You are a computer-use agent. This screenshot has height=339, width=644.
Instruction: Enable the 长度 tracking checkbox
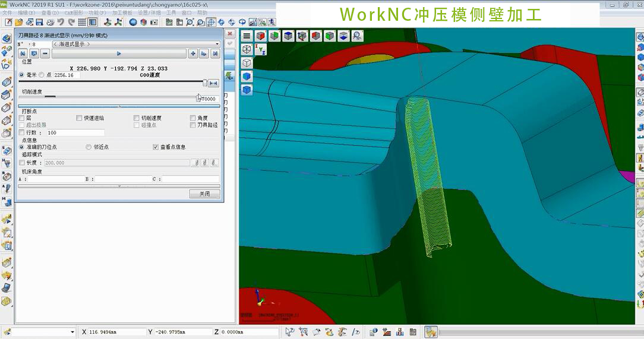(22, 163)
